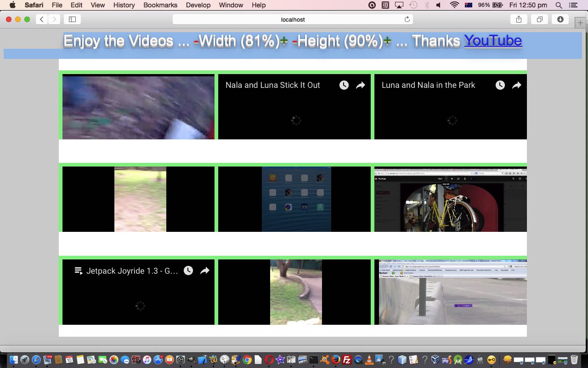Image resolution: width=588 pixels, height=368 pixels.
Task: Open the Edit menu
Action: (x=77, y=5)
